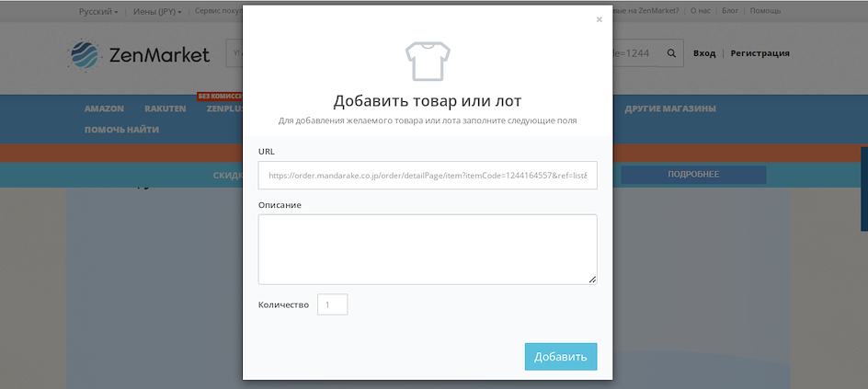Screen dimensions: 868x389
Task: Click the Добавить товар или лот heading
Action: 428,101
